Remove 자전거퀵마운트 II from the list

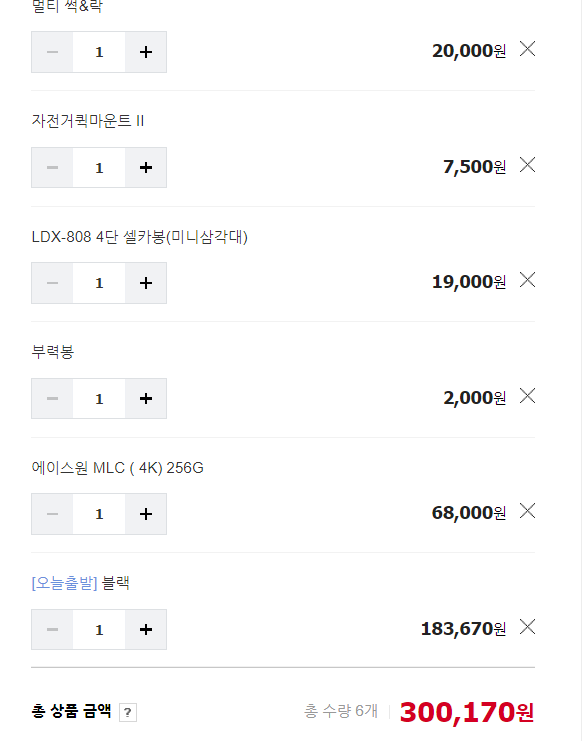(527, 164)
